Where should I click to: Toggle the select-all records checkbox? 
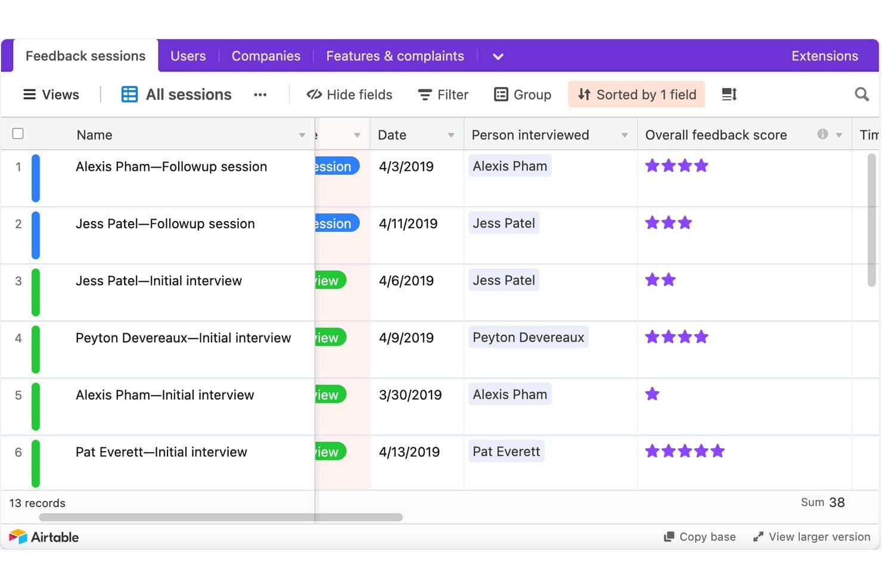pos(18,133)
